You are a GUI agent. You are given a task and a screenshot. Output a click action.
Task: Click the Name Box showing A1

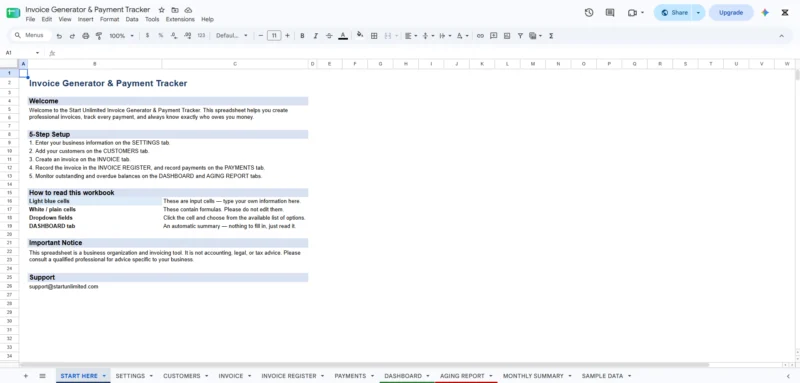tap(22, 53)
